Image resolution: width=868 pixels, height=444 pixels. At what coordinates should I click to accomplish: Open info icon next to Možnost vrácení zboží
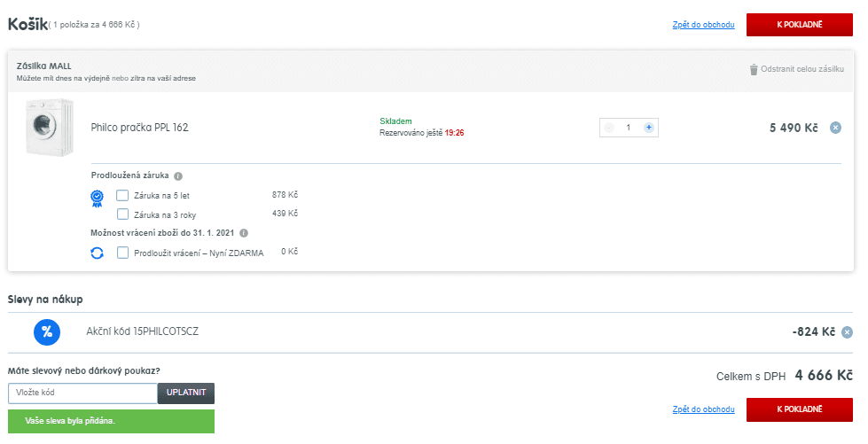coord(244,233)
